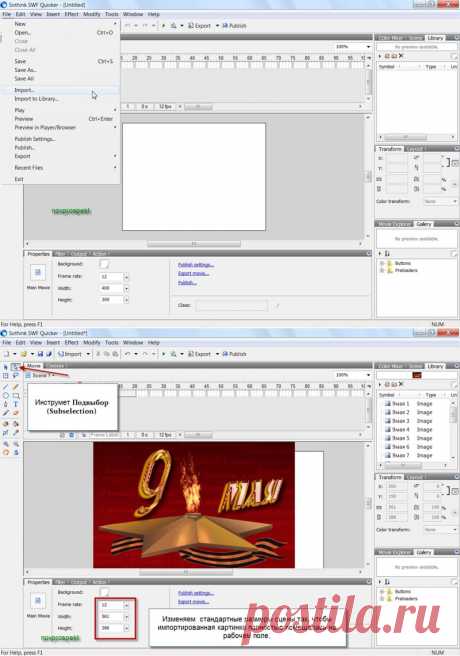The image size is (460, 656).
Task: Click Publish in the Untitled* window toolbar
Action: point(234,354)
